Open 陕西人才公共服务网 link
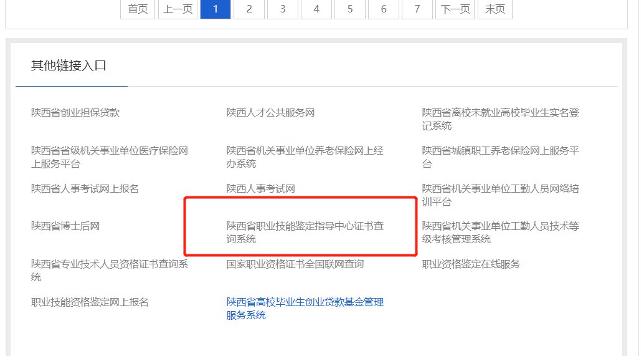 pyautogui.click(x=270, y=113)
